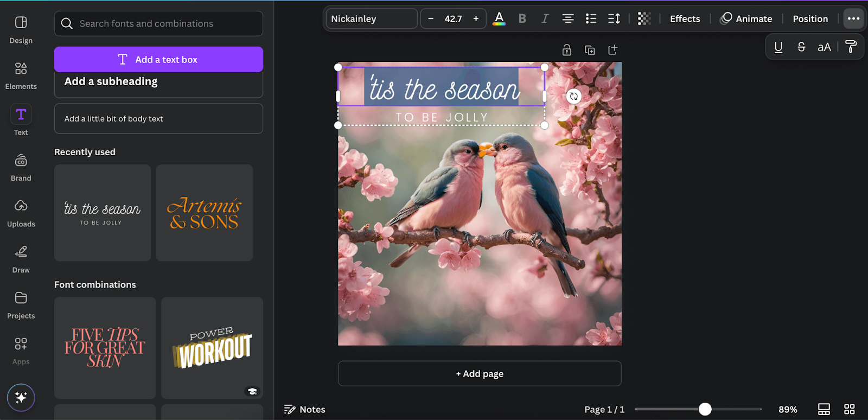868x420 pixels.
Task: Click the Page 1 / 1 indicator
Action: (604, 409)
